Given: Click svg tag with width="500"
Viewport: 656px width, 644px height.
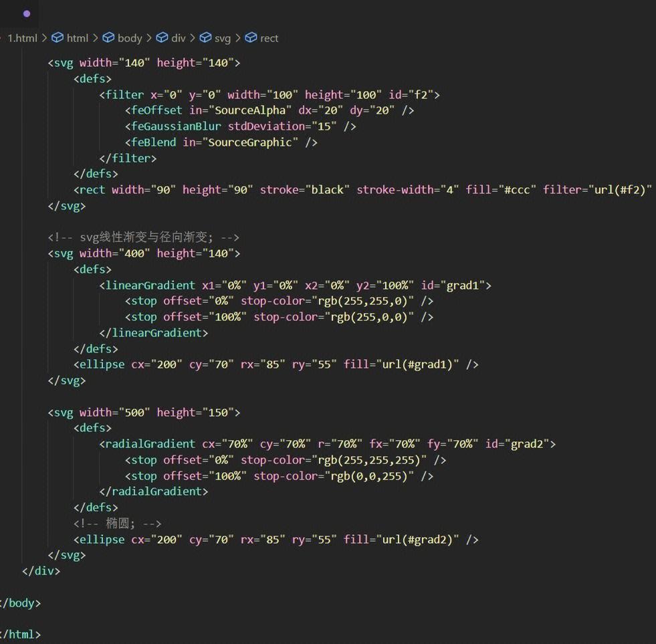Looking at the screenshot, I should pyautogui.click(x=144, y=413).
